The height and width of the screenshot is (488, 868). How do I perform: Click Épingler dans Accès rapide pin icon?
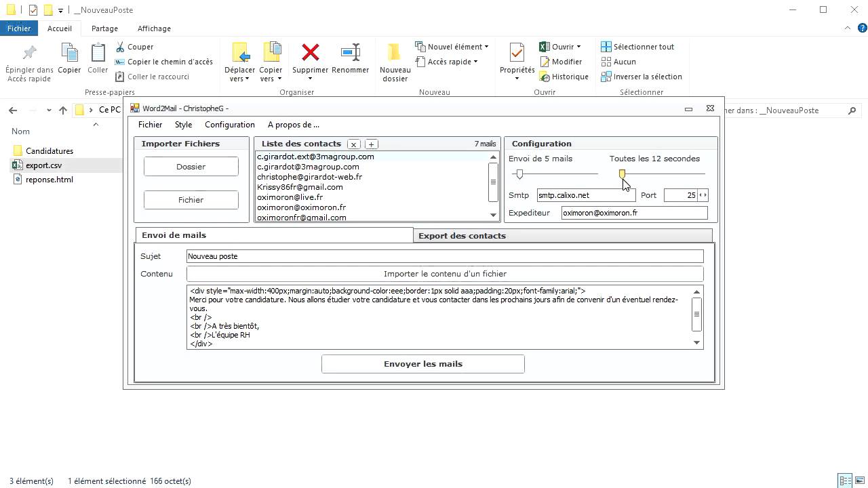tap(29, 53)
